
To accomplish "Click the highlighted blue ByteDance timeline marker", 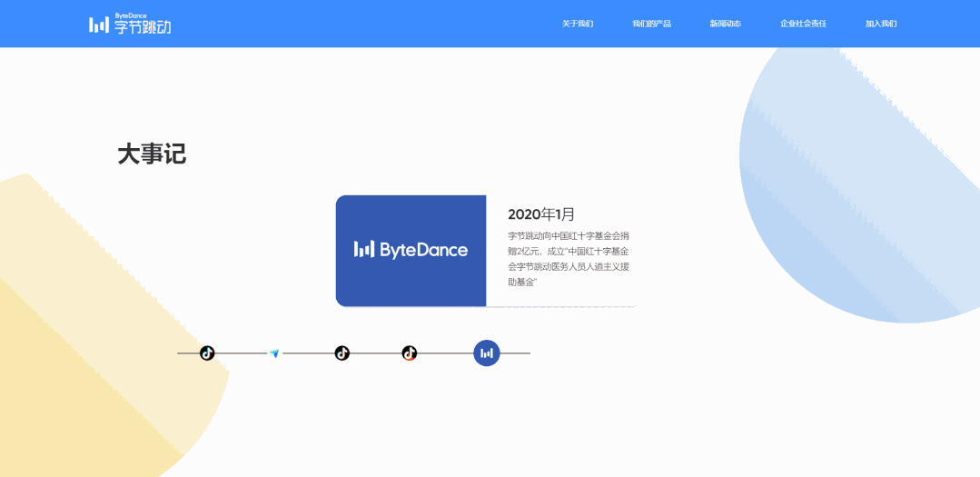I will coord(487,353).
